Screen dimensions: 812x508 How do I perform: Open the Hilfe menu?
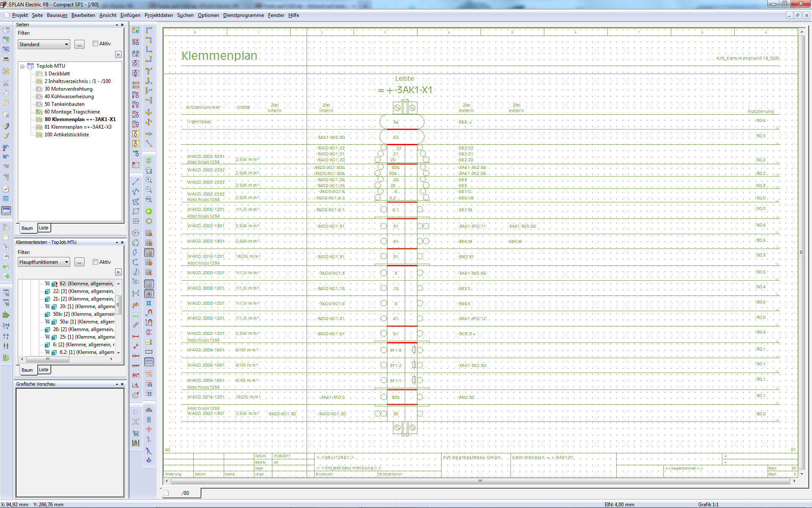pos(294,15)
